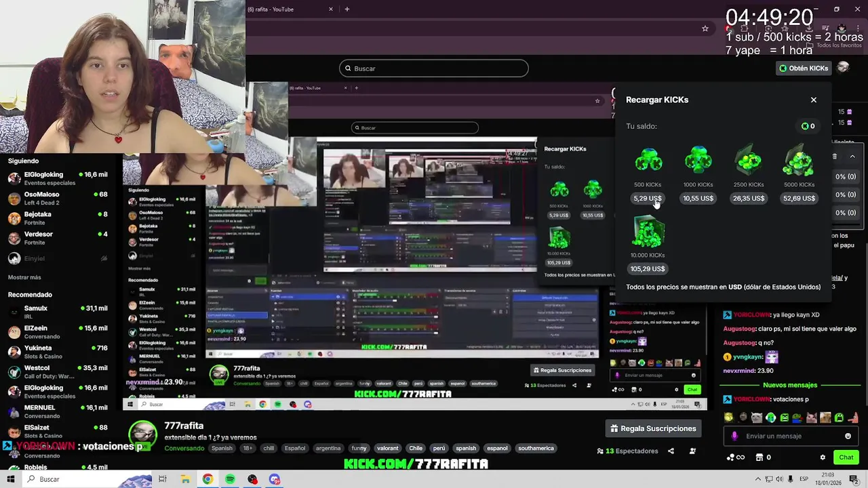
Task: Buy the 500 KICKs pack for 5,29 US$
Action: (x=648, y=199)
